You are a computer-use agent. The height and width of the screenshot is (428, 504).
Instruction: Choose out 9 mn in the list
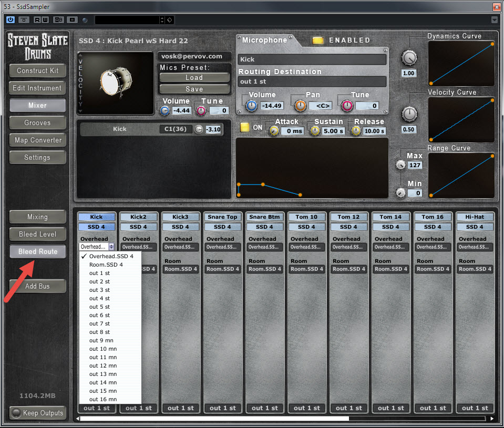click(x=100, y=340)
